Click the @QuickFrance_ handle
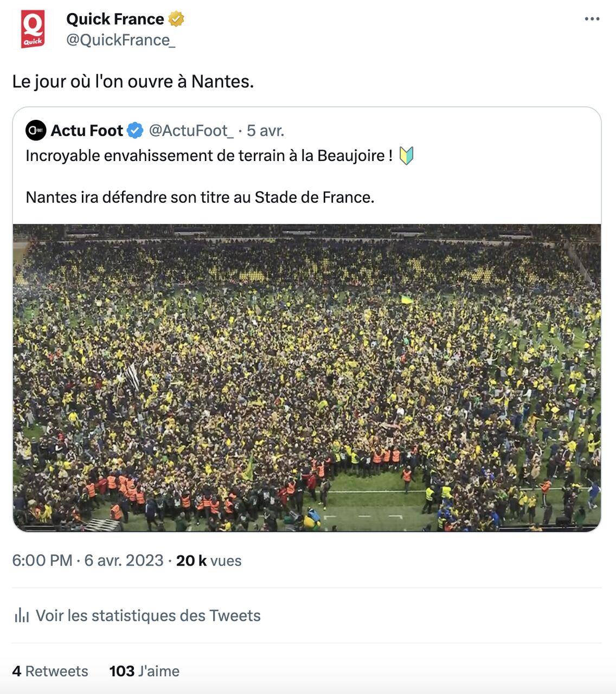This screenshot has height=694, width=616. tap(120, 40)
